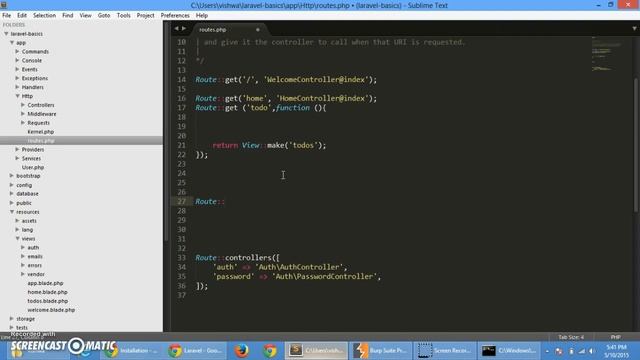Open the Find menu
The width and height of the screenshot is (640, 360).
pyautogui.click(x=67, y=16)
